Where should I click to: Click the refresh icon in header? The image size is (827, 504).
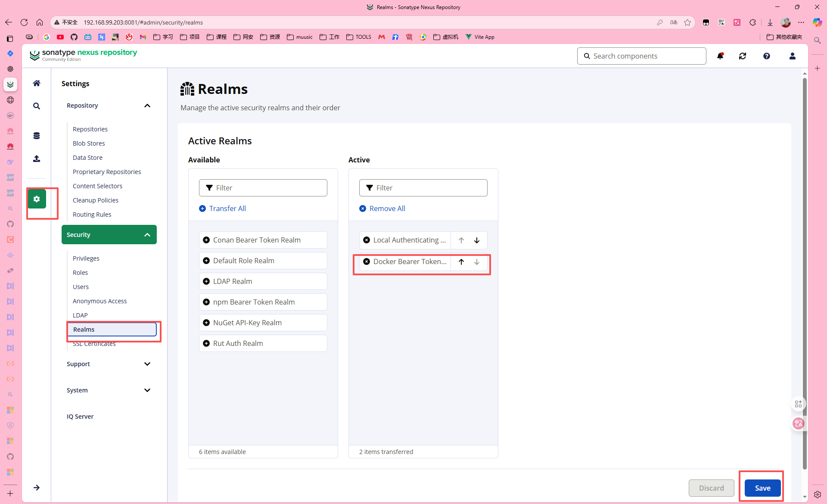click(743, 56)
